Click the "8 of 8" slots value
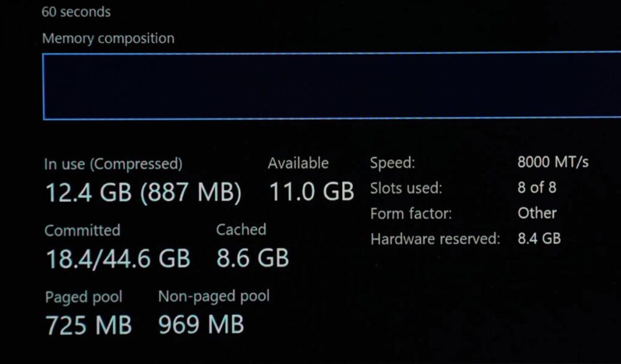This screenshot has width=621, height=364. coord(537,188)
